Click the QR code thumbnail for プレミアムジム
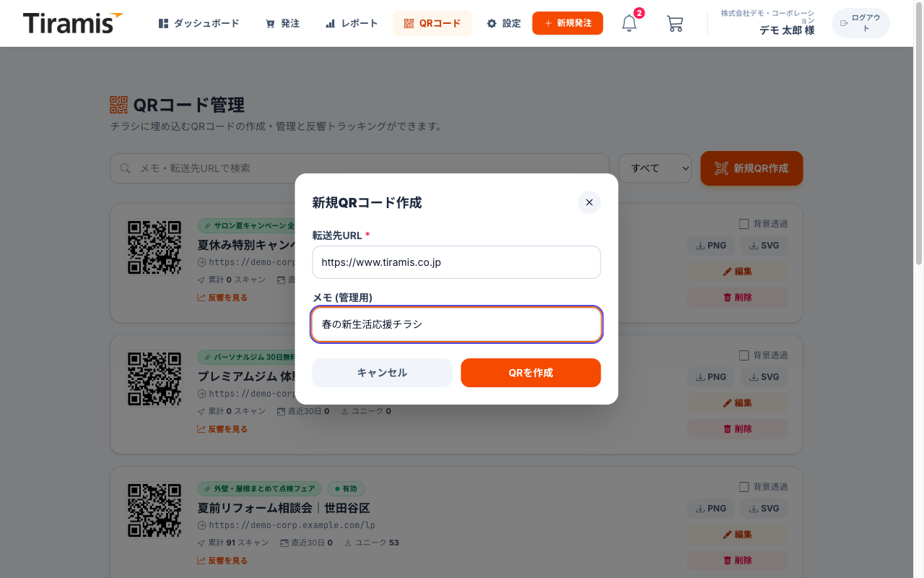The width and height of the screenshot is (924, 578). (154, 379)
